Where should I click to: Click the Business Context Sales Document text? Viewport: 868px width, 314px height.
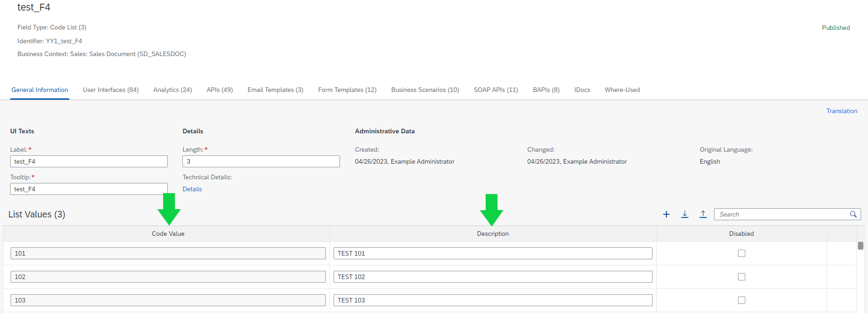pyautogui.click(x=102, y=54)
